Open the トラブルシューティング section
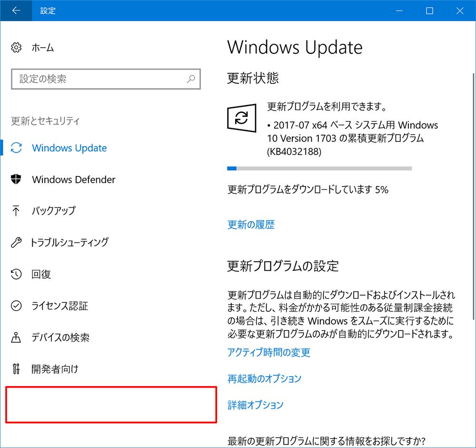476x448 pixels. [69, 243]
